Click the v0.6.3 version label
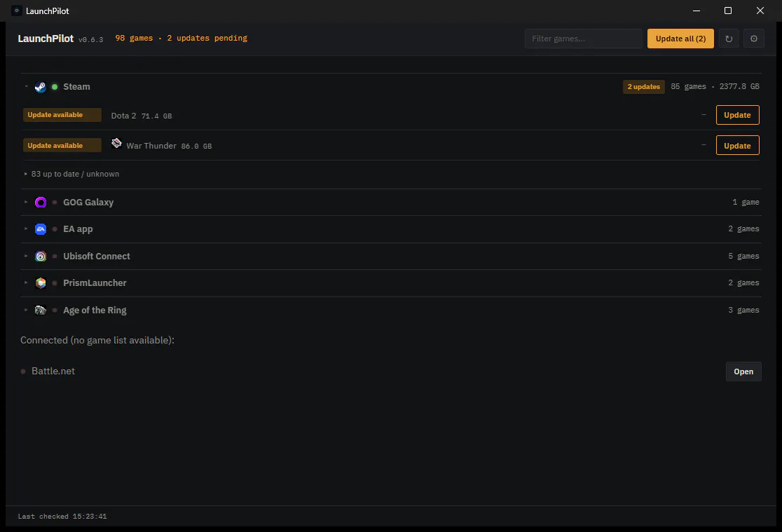Screen dimensions: 782x532 click(90, 39)
